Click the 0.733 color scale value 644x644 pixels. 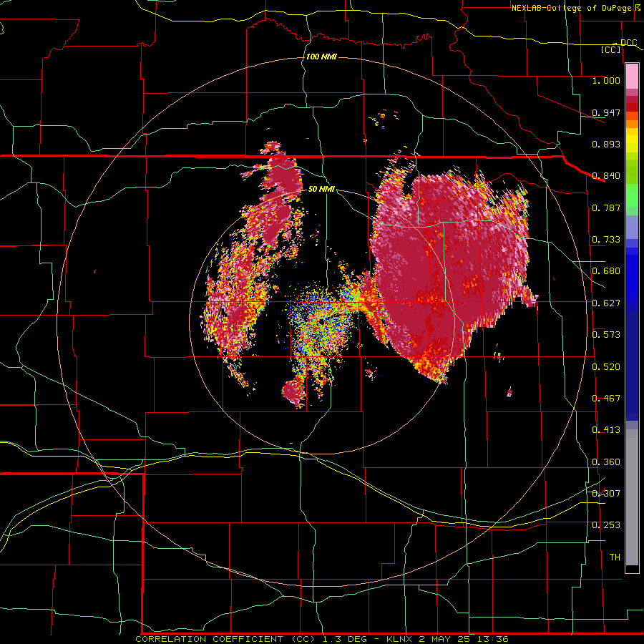606,240
